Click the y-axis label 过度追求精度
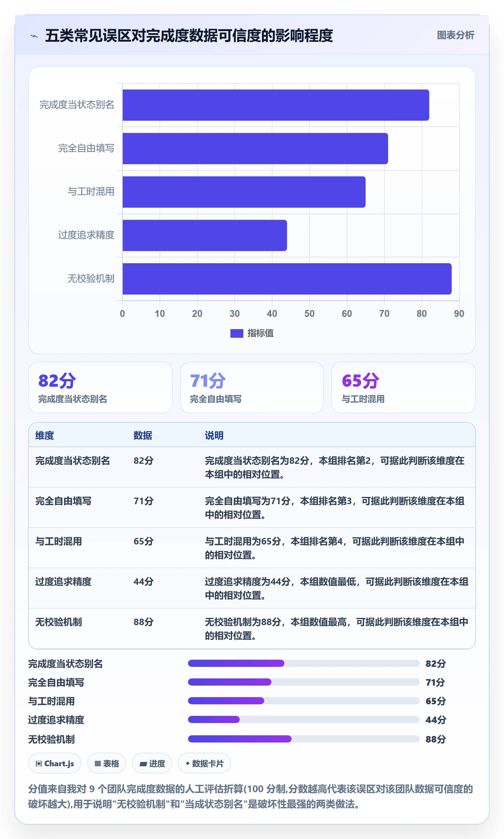Screen dimensions: 504x839 (x=86, y=235)
